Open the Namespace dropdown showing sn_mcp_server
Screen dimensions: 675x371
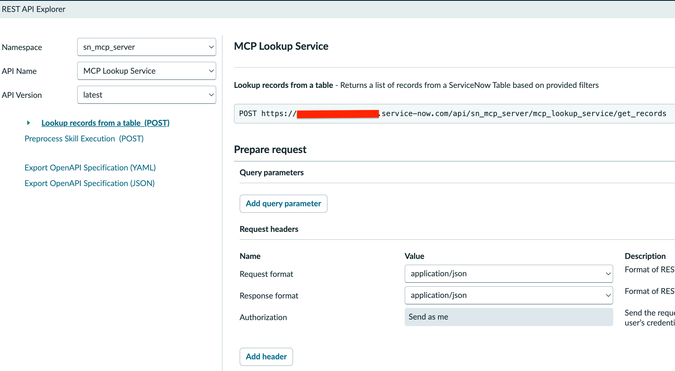click(x=146, y=47)
